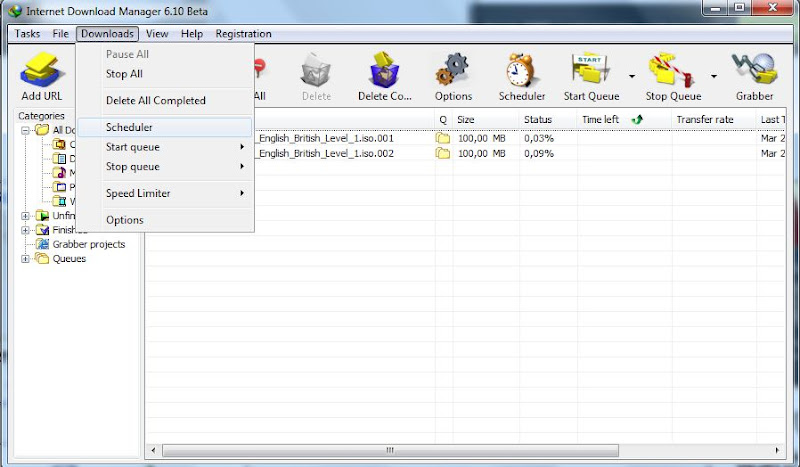Choose Options in Downloads menu
The height and width of the screenshot is (467, 800).
click(165, 220)
